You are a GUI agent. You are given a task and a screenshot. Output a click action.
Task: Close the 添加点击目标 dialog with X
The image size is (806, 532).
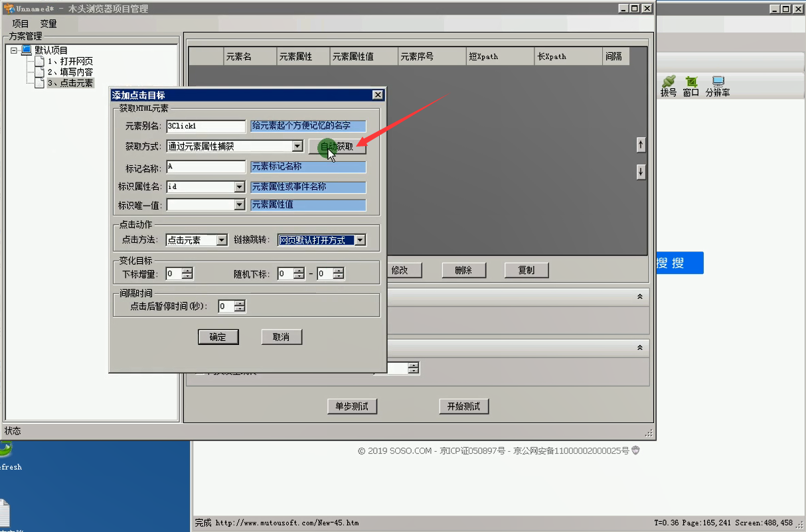pyautogui.click(x=377, y=96)
